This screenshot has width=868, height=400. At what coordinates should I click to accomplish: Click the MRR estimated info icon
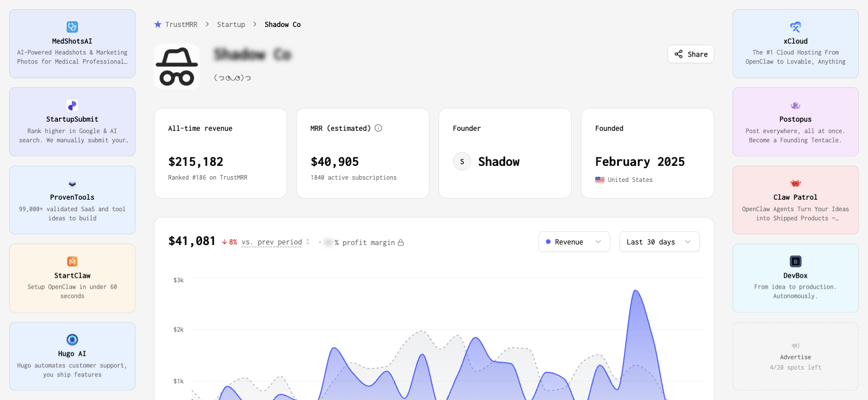(x=378, y=128)
